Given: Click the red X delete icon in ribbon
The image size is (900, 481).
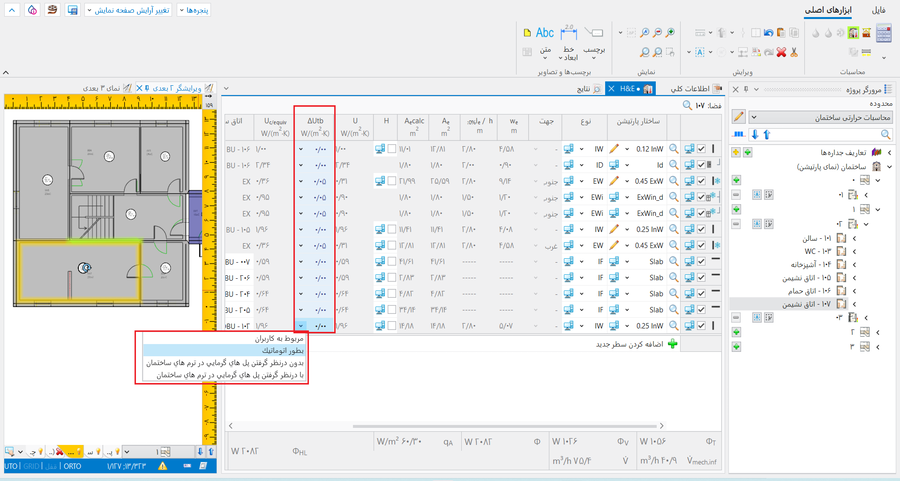Looking at the screenshot, I should tap(780, 50).
